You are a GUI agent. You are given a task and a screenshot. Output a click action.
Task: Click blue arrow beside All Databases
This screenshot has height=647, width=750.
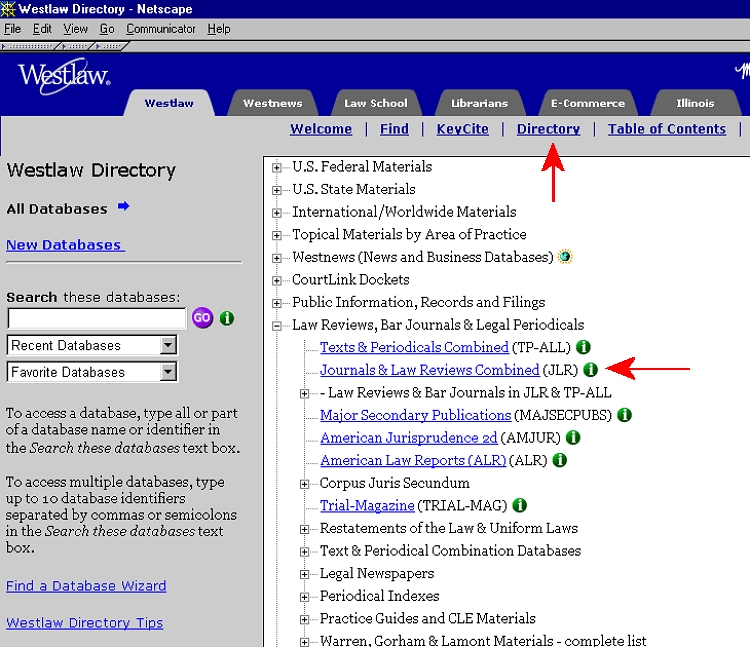123,206
